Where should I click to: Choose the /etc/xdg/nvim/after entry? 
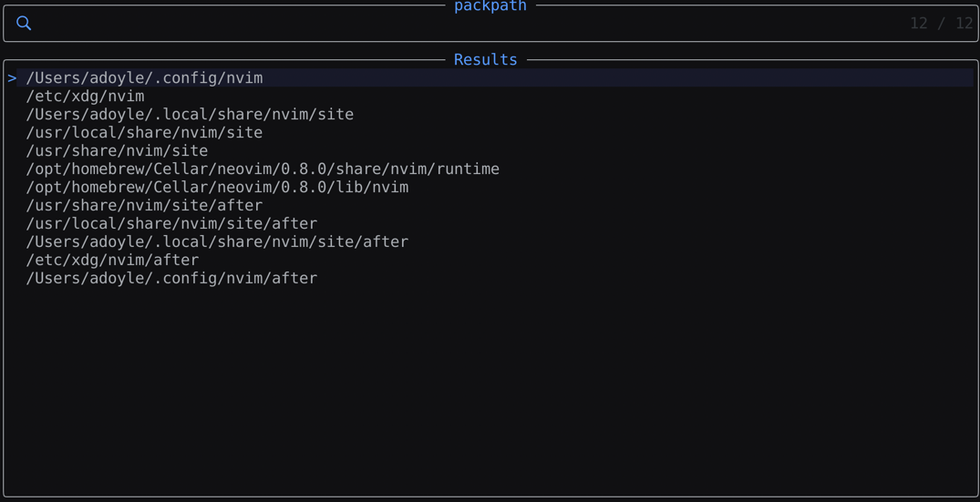click(x=112, y=261)
